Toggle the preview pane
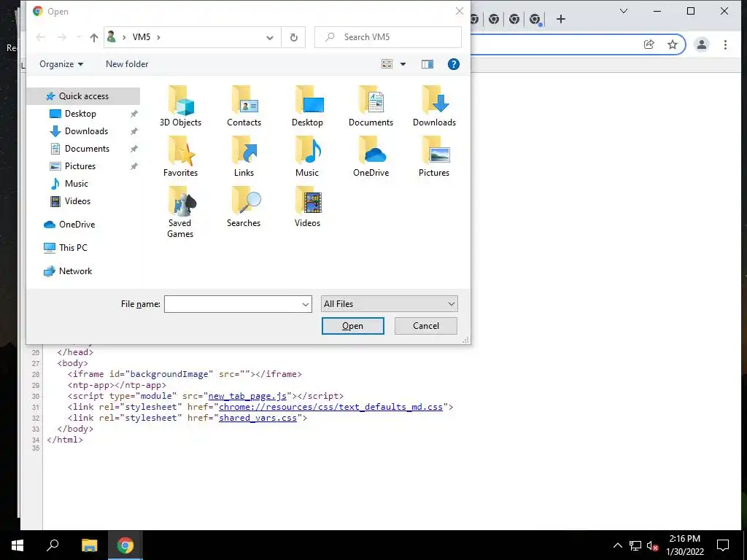The image size is (747, 560). coord(427,64)
